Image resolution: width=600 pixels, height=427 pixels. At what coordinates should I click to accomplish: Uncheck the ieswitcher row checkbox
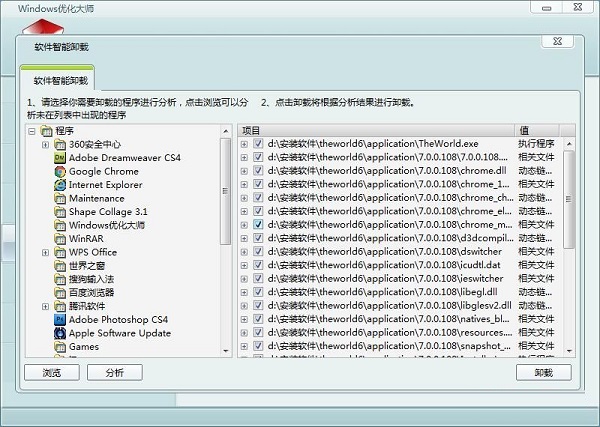click(258, 279)
